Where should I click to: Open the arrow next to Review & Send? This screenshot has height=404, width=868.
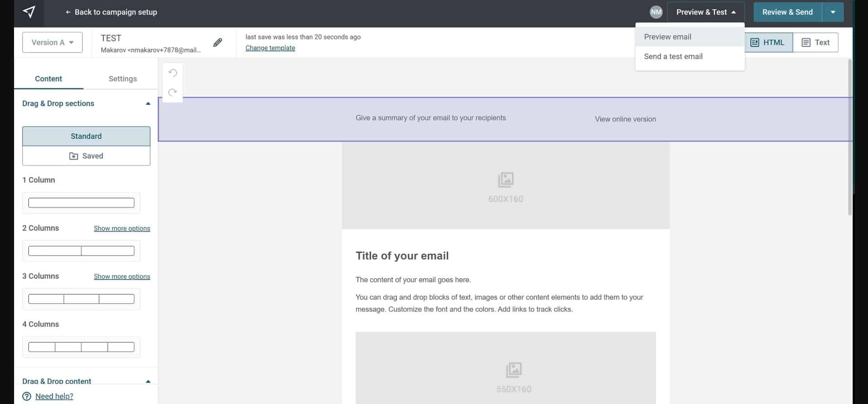[x=833, y=12]
